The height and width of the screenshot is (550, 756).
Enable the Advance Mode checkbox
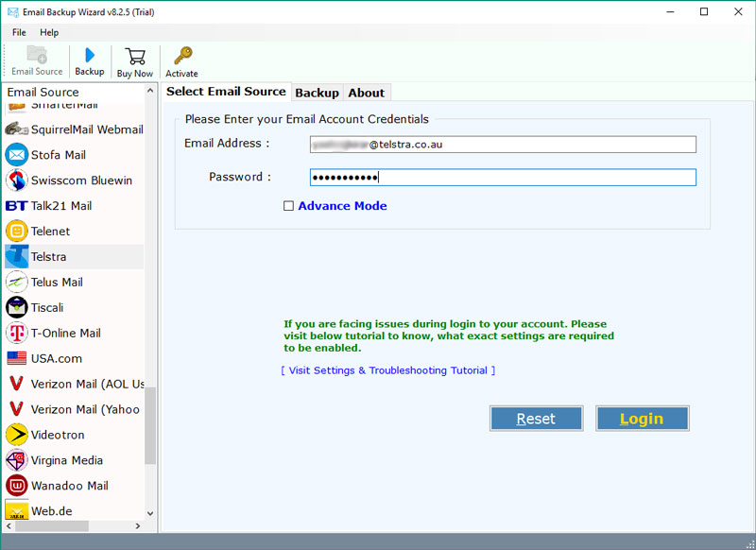click(289, 205)
